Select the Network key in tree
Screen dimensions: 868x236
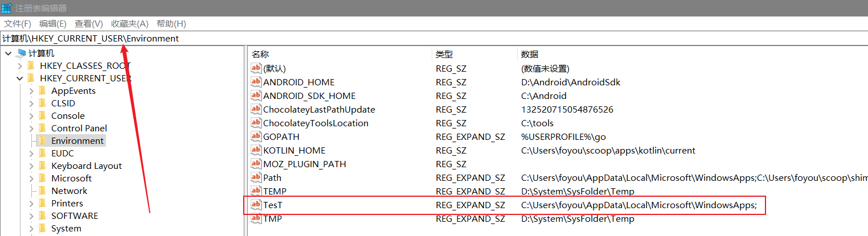pyautogui.click(x=69, y=191)
